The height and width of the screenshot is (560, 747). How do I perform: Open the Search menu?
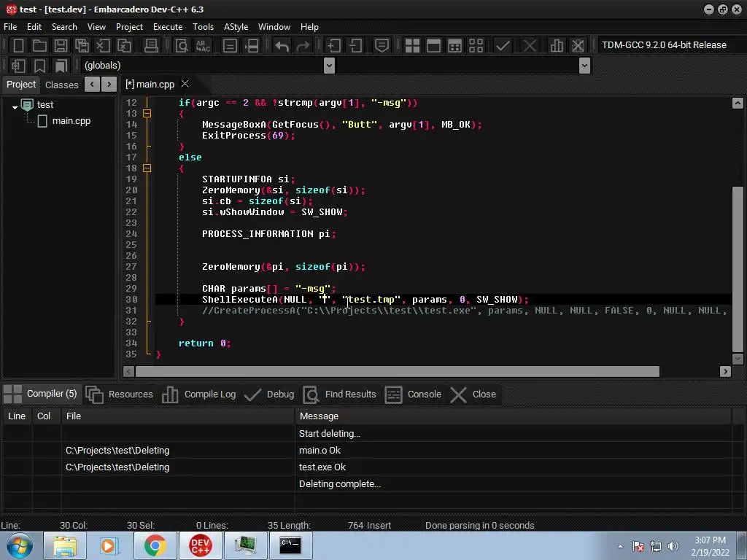pyautogui.click(x=64, y=27)
